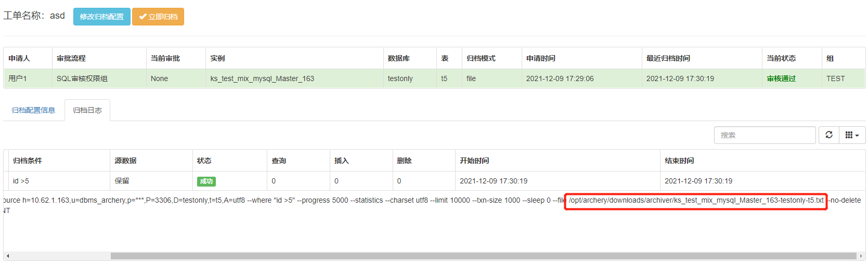868x264 pixels.
Task: Open the columns dropdown grid icon
Action: (x=852, y=135)
